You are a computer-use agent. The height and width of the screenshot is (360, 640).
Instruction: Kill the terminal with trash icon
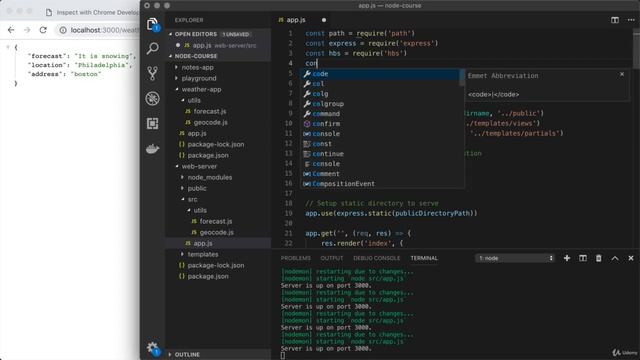(598, 258)
